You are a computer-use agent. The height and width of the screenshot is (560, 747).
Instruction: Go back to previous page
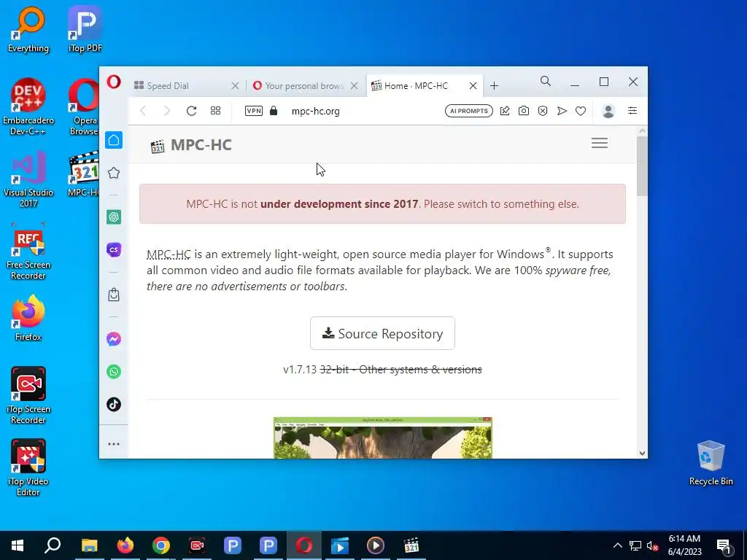[x=143, y=111]
